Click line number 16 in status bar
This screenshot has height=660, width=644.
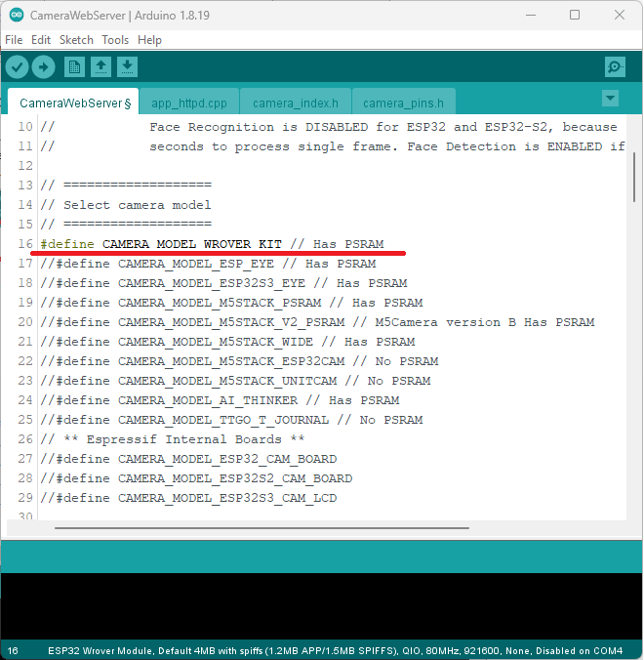click(x=13, y=651)
